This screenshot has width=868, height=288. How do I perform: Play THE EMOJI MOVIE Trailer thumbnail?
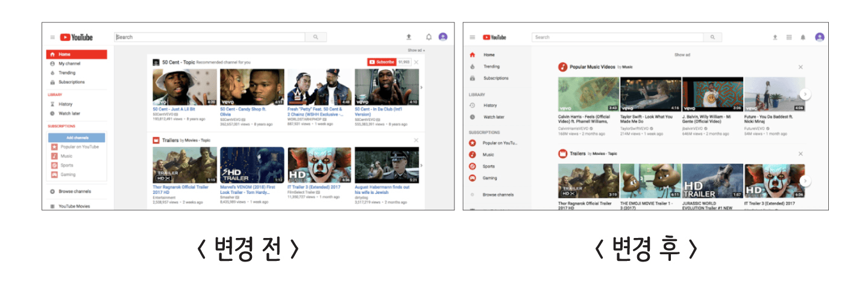(651, 181)
